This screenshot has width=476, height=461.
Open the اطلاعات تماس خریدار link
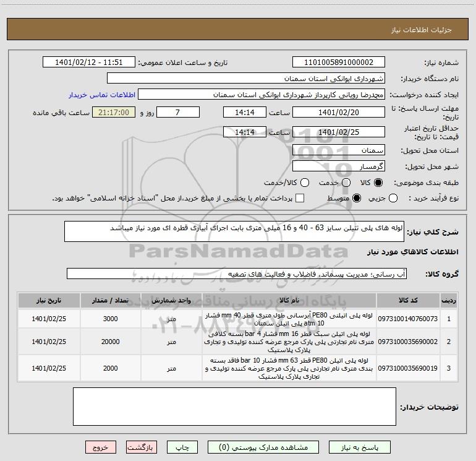pyautogui.click(x=102, y=95)
